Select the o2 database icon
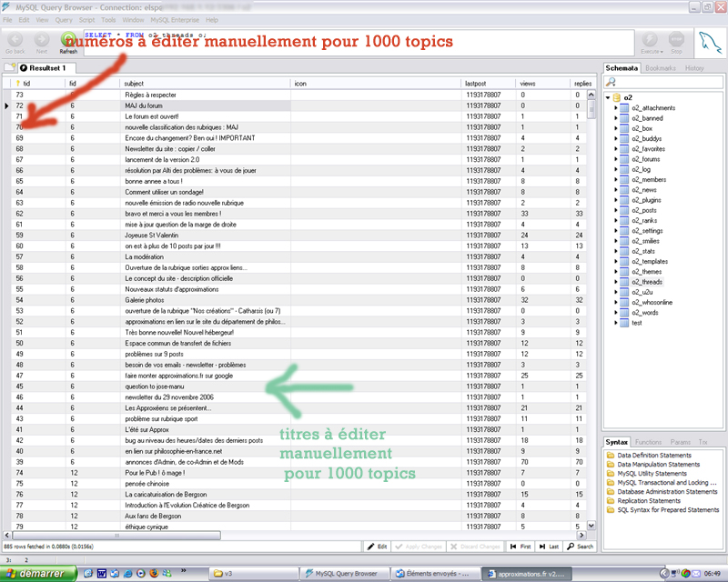Screen dimensions: 728x582 tap(617, 97)
